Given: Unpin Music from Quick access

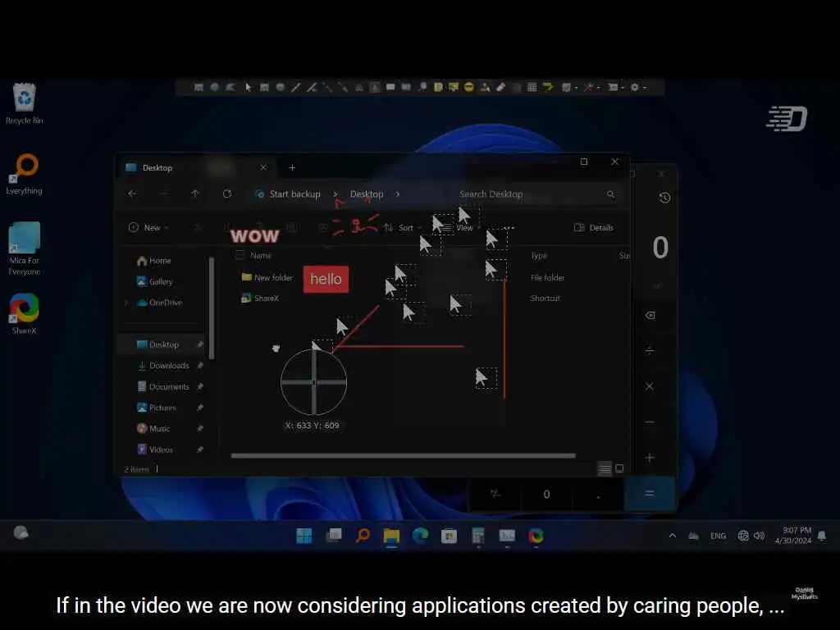Looking at the screenshot, I should [x=200, y=428].
